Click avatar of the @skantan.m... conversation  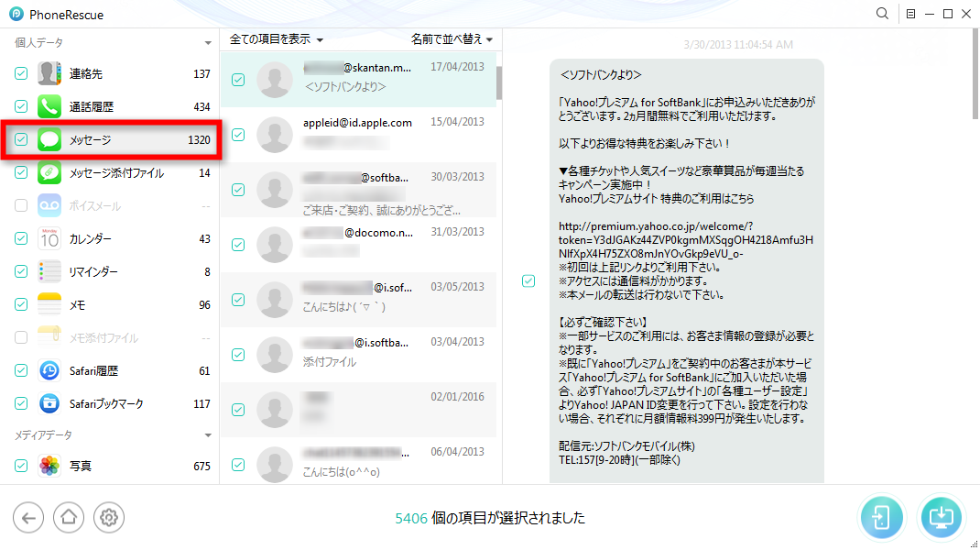[x=275, y=80]
